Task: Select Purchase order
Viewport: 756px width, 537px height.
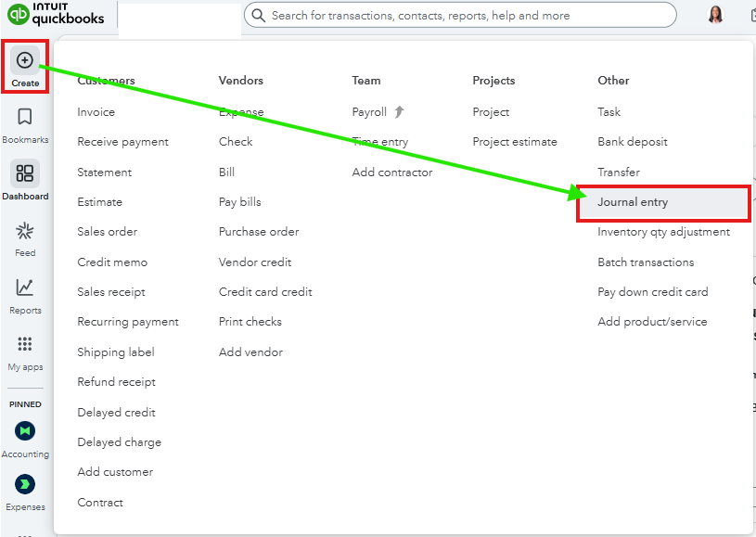Action: (x=259, y=232)
